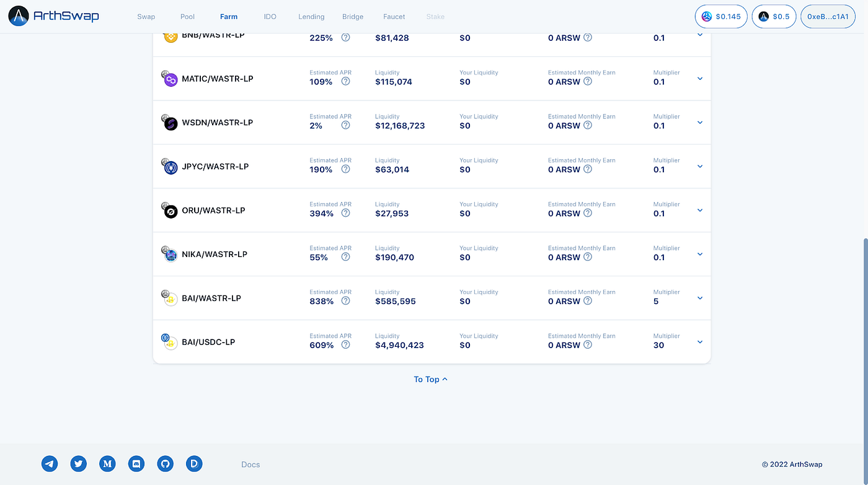Expand the ORU/WASTR-LP farm row
Viewport: 868px width, 485px height.
point(700,211)
